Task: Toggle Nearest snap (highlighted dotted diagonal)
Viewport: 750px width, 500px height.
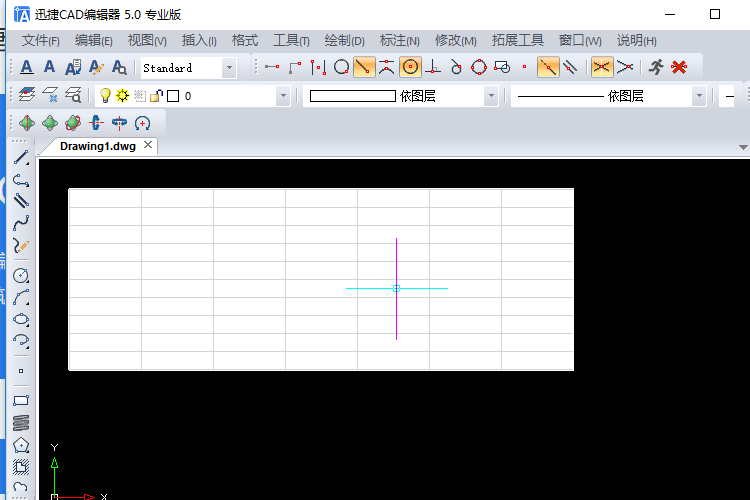Action: [x=548, y=67]
